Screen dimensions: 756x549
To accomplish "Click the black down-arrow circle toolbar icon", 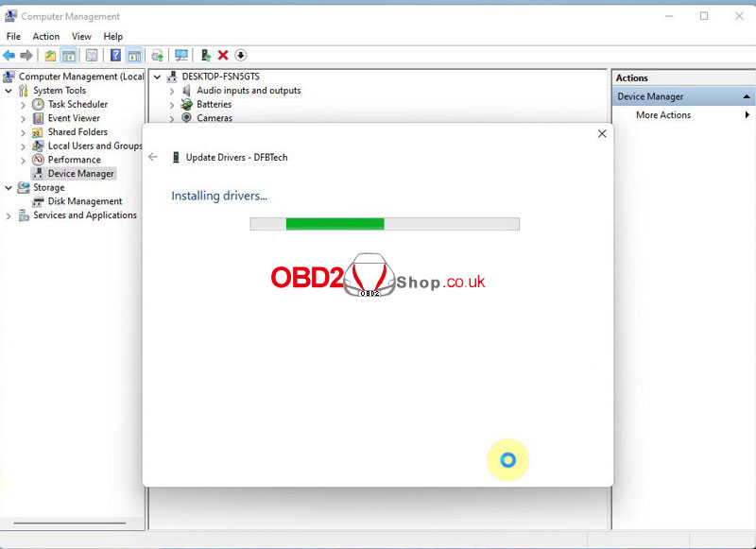I will [241, 56].
